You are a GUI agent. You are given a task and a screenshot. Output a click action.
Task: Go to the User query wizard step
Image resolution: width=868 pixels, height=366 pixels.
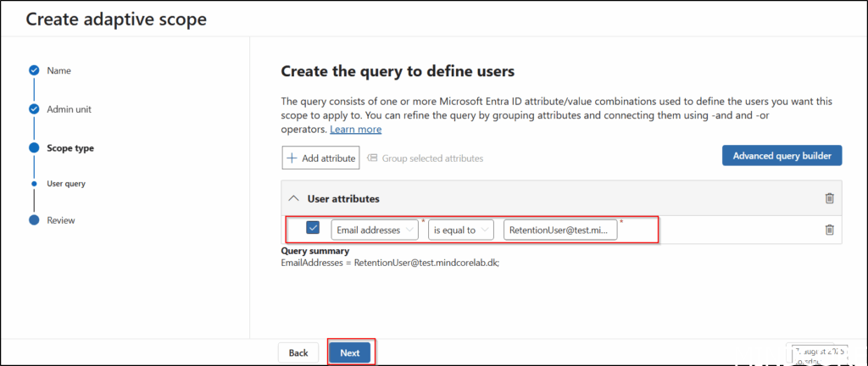coord(65,183)
